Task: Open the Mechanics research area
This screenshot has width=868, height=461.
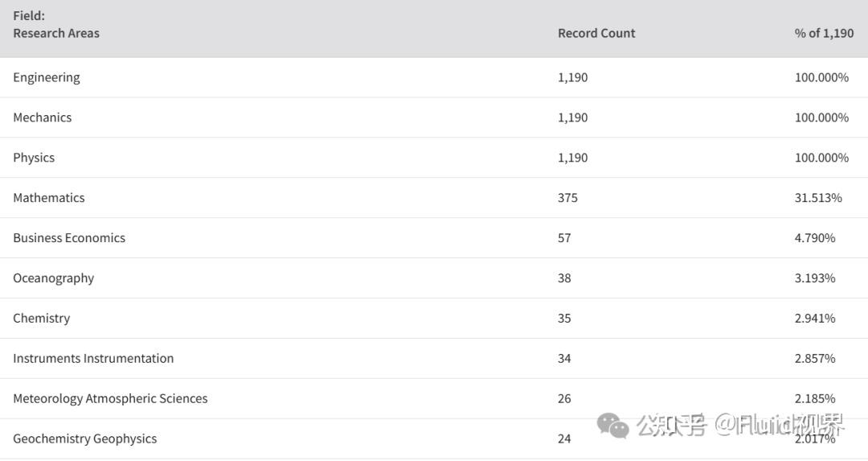Action: [x=43, y=117]
